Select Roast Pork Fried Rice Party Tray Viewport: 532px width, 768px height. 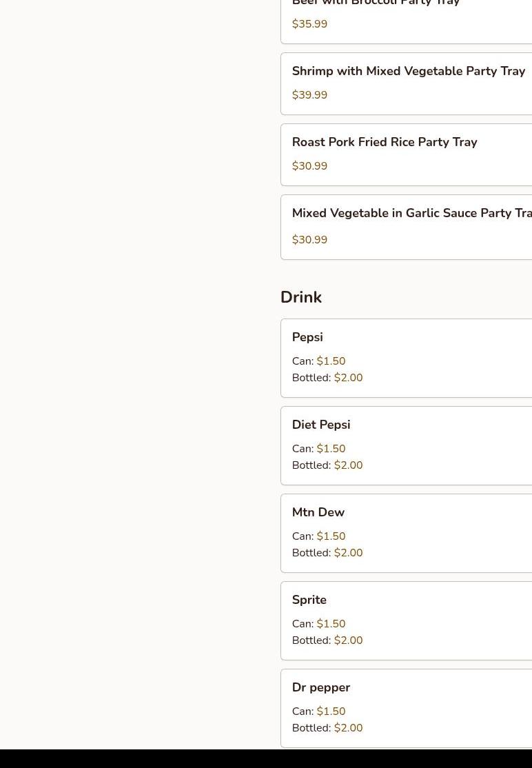(x=384, y=142)
